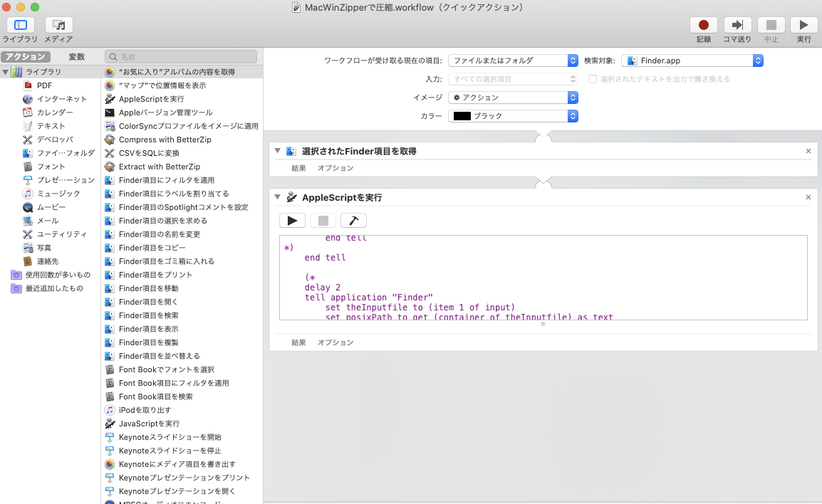Select Finder項目をゴミ箱に入れる action
The image size is (822, 504).
pyautogui.click(x=166, y=261)
